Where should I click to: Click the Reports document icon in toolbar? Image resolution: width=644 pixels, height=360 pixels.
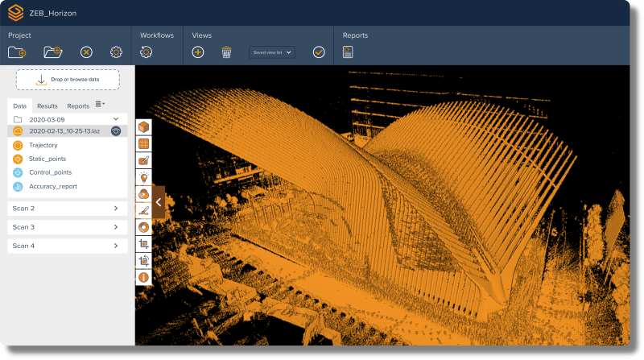click(348, 52)
